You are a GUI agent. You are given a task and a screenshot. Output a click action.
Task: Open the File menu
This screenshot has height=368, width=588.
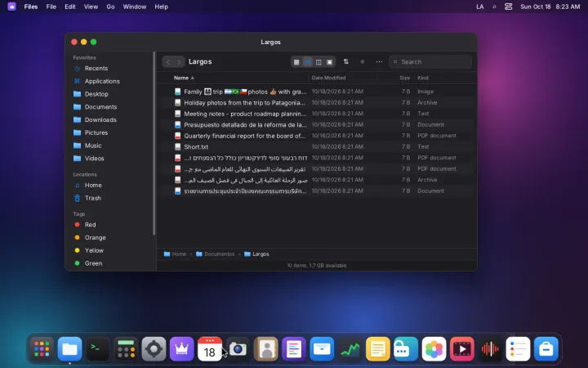pos(51,7)
